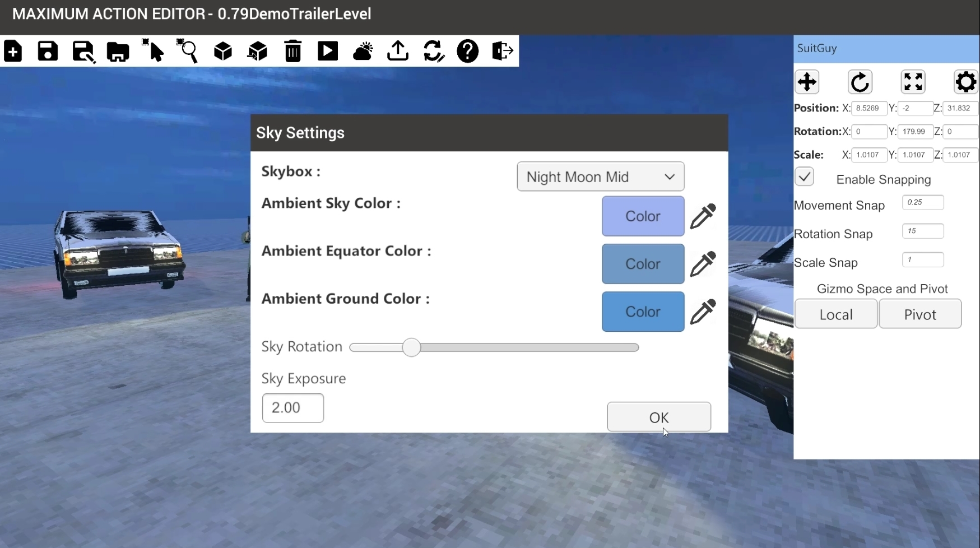Click the Sky Settings dialog title
This screenshot has width=980, height=548.
pyautogui.click(x=300, y=133)
